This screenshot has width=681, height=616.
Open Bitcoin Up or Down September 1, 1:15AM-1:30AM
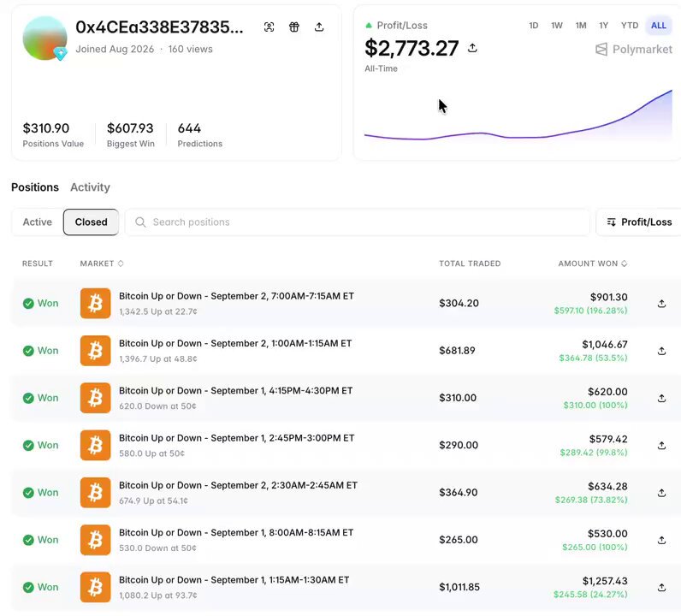(x=234, y=580)
